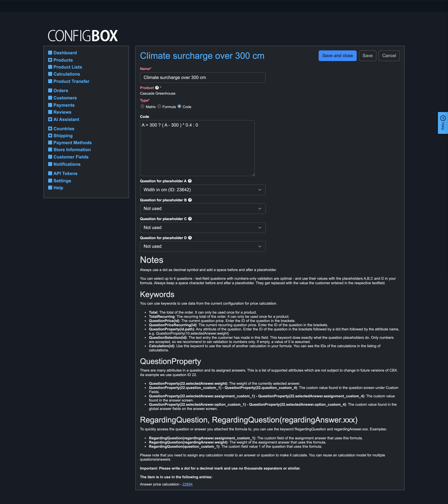This screenshot has height=504, width=448.
Task: Click help icon beside placeholder B label
Action: 190,200
